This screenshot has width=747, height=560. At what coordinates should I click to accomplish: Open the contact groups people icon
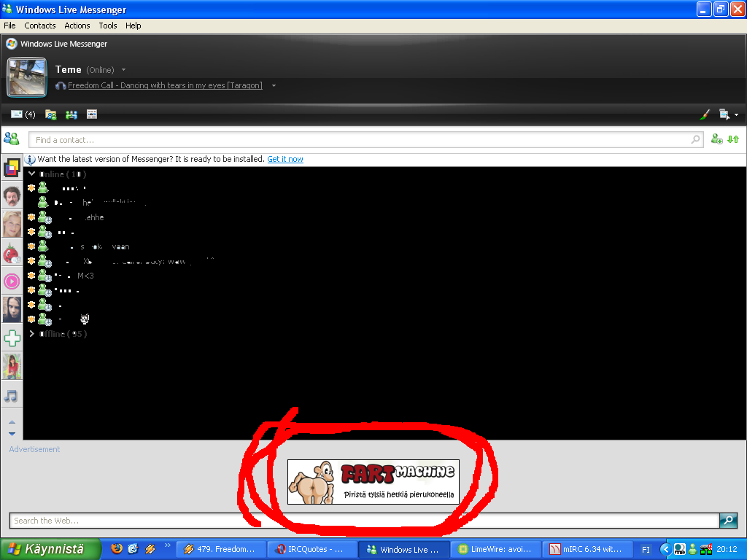coord(71,114)
